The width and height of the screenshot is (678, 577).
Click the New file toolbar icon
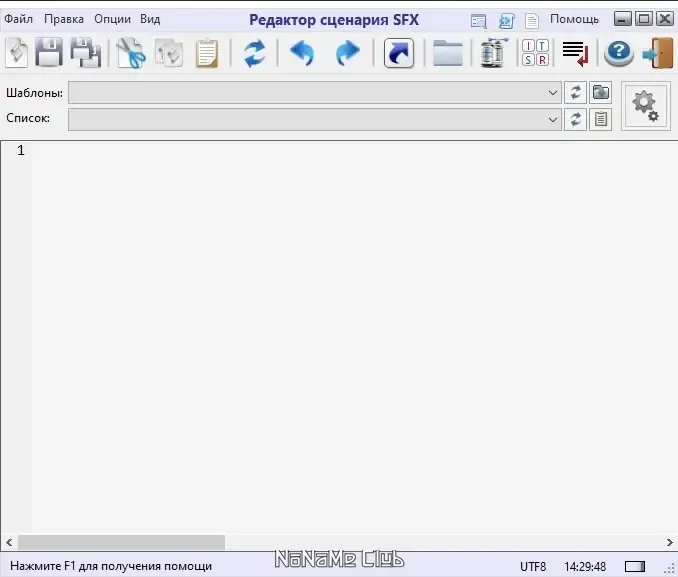[x=17, y=53]
